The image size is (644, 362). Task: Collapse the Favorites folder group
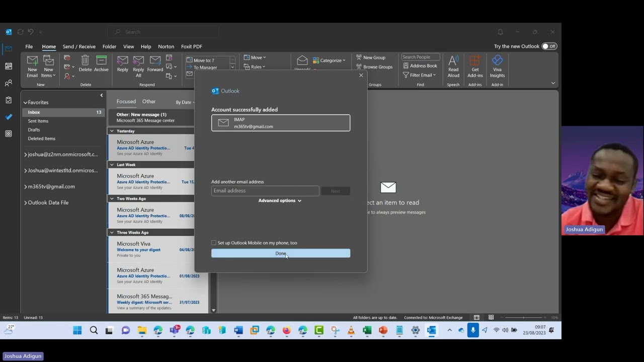(x=25, y=103)
